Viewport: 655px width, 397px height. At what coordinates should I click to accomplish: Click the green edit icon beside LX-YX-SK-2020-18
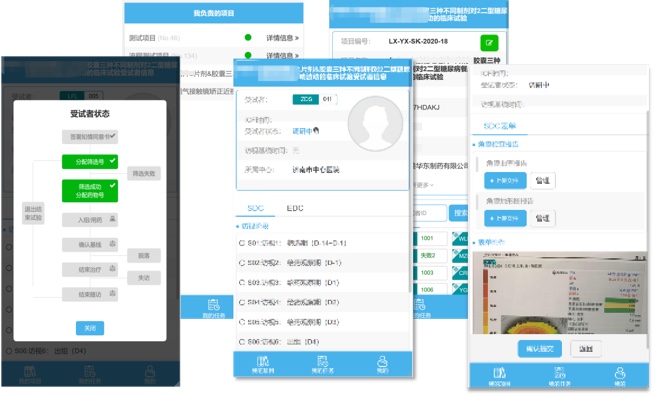tap(489, 43)
